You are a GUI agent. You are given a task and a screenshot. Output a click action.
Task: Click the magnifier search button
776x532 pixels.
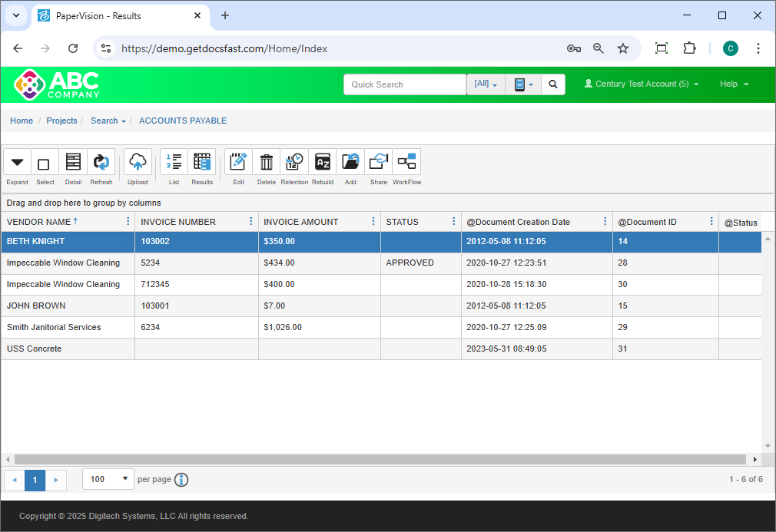click(x=553, y=84)
